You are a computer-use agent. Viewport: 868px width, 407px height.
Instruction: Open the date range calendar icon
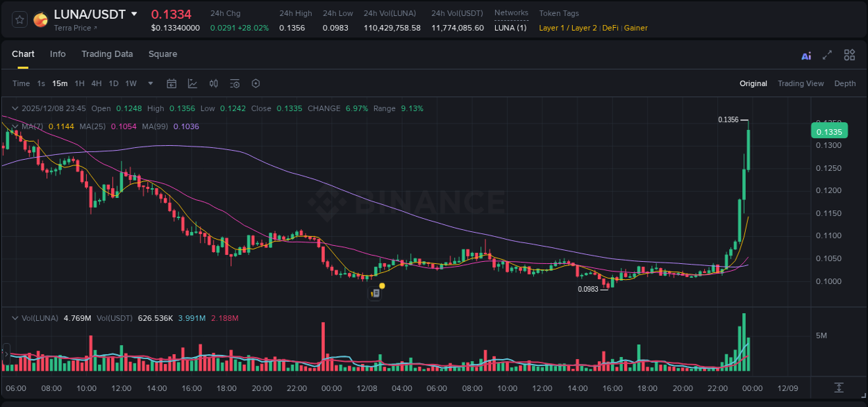pyautogui.click(x=172, y=83)
